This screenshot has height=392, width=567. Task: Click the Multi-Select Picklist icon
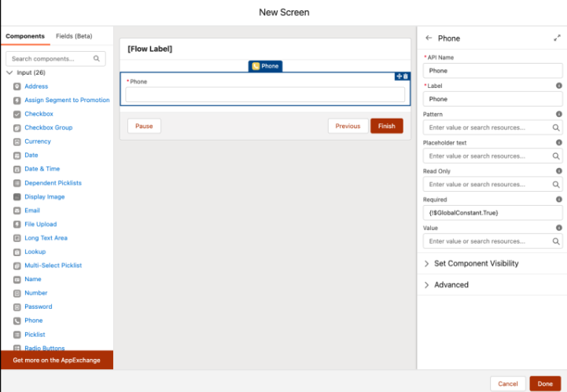tap(17, 266)
